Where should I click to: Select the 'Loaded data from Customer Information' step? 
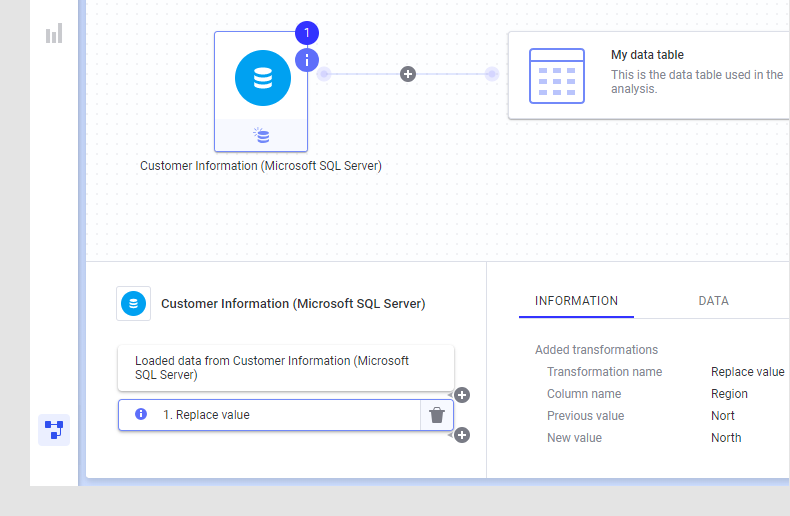click(286, 368)
